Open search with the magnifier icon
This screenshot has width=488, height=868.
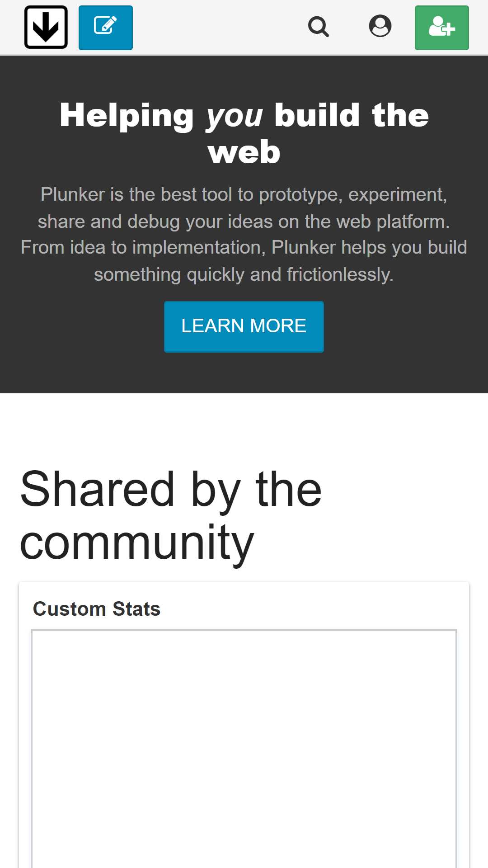pyautogui.click(x=319, y=27)
